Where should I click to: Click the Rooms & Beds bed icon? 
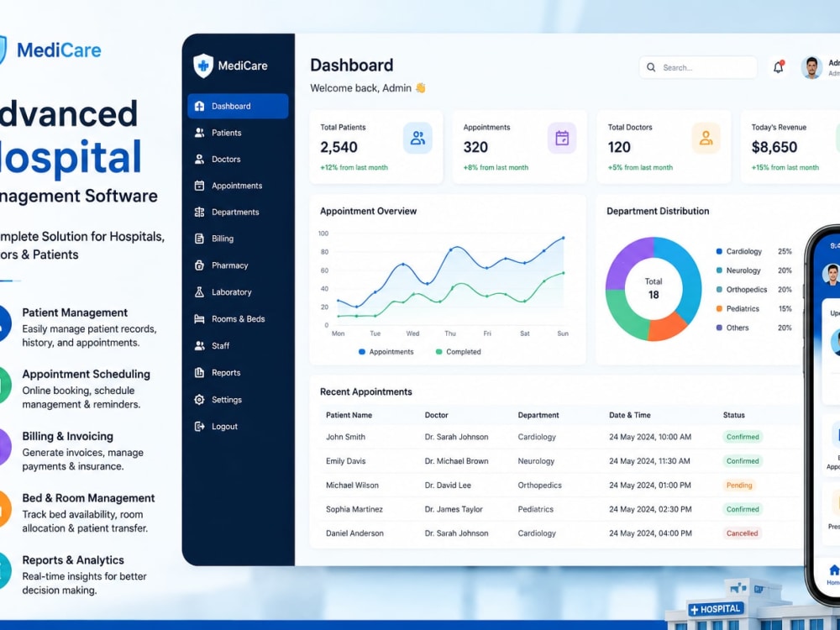199,318
